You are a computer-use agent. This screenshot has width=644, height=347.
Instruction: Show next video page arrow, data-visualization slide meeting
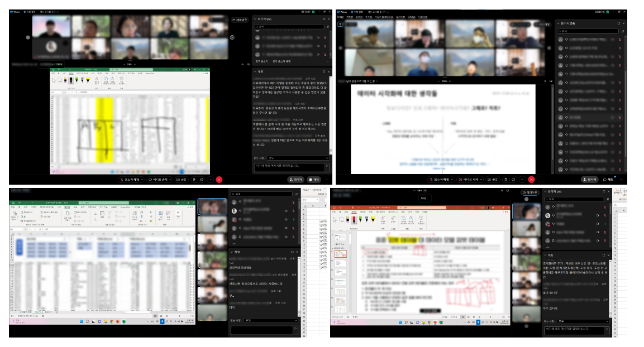(x=549, y=48)
